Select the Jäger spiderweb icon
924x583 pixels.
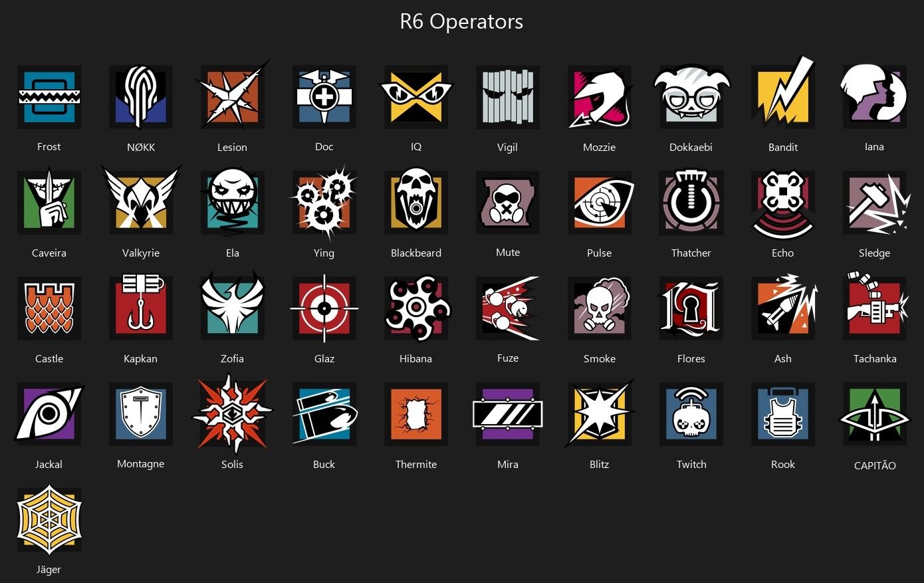pos(49,519)
